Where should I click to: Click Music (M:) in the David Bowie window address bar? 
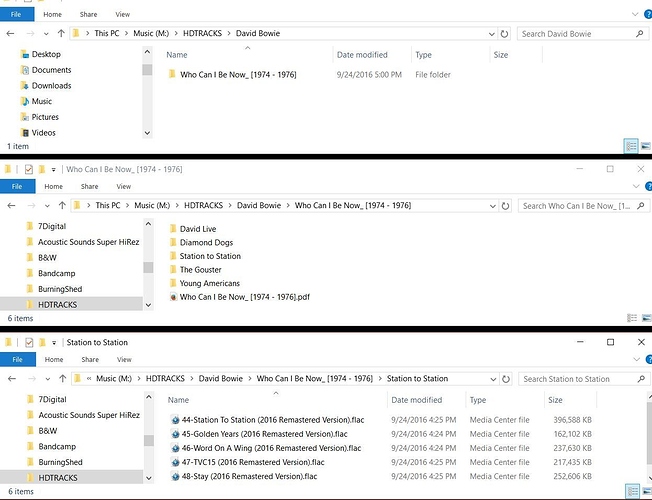point(151,33)
